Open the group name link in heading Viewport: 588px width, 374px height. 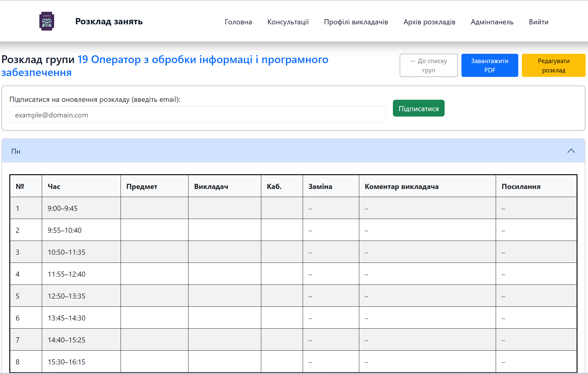tap(203, 60)
